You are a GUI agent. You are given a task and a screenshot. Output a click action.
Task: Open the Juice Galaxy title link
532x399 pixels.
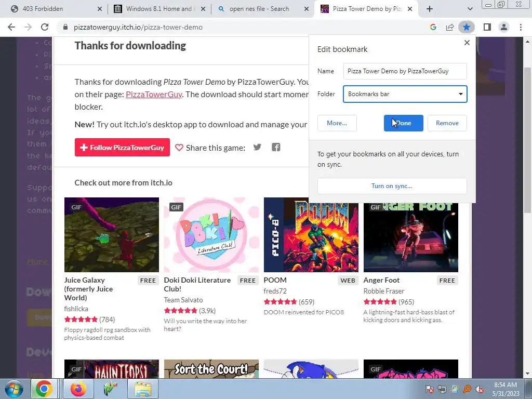pos(88,289)
